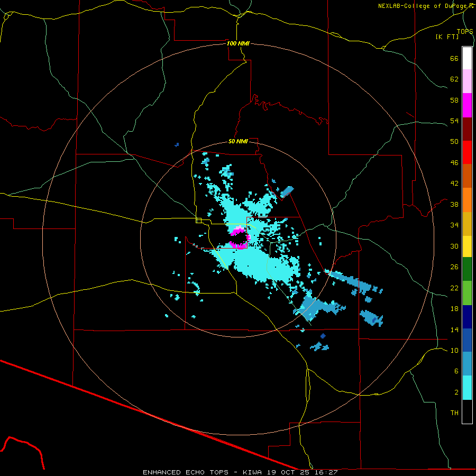Select the "38" legend value
The height and width of the screenshot is (476, 476).
tap(454, 204)
